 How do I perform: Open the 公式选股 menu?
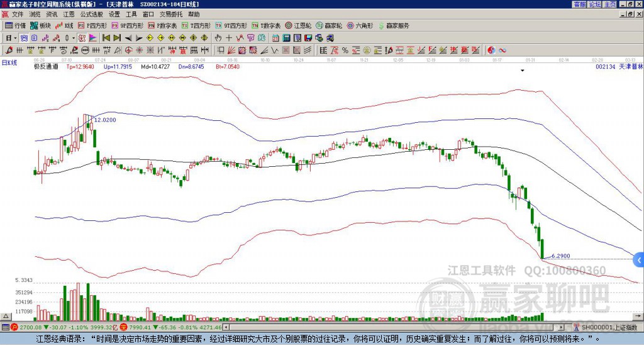click(91, 14)
